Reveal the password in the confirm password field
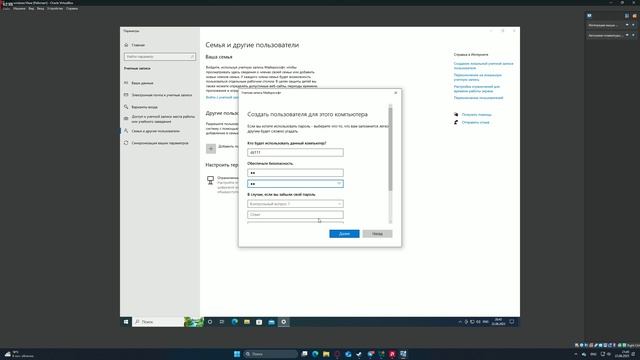This screenshot has height=360, width=640. tap(339, 184)
